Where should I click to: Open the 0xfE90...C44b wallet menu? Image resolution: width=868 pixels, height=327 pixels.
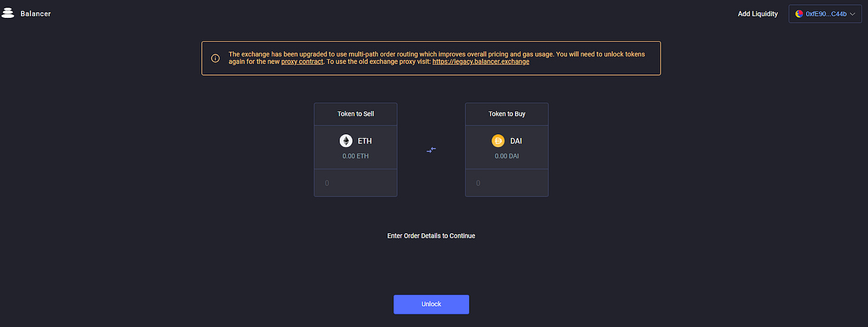825,14
